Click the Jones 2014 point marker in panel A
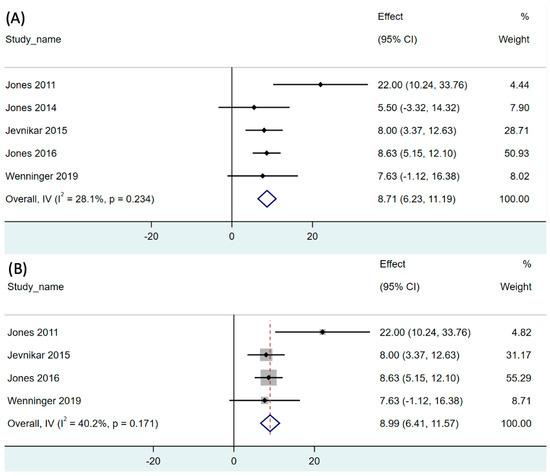Image resolution: width=550 pixels, height=476 pixels. click(254, 107)
